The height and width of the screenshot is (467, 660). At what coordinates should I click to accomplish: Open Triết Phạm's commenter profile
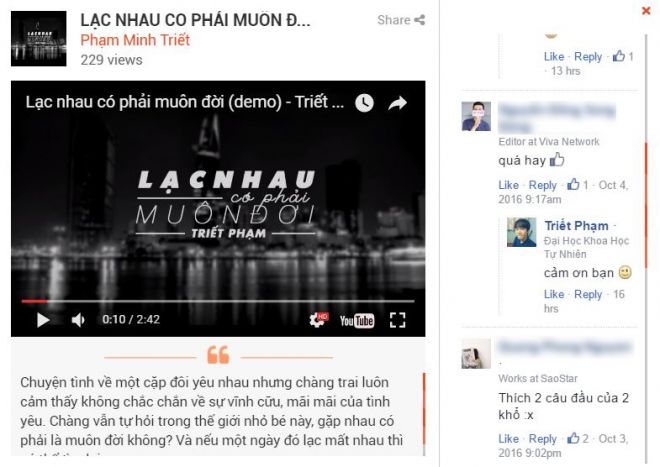pos(576,226)
